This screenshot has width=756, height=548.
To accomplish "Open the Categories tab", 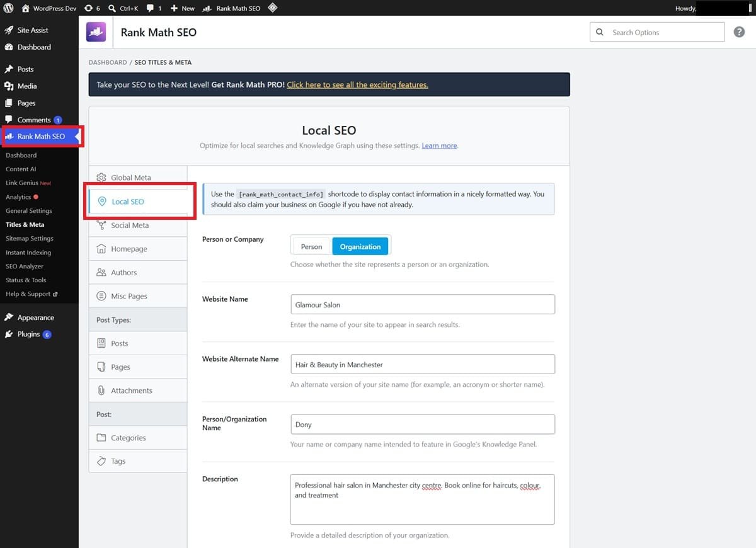I will pyautogui.click(x=138, y=438).
